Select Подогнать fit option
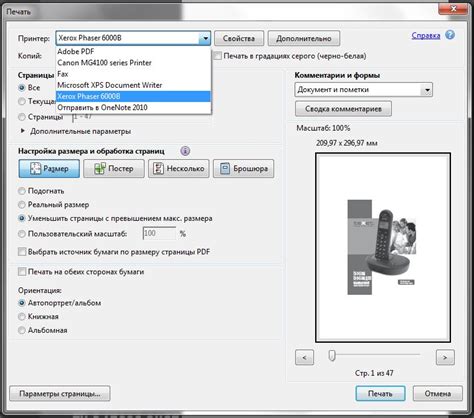The width and height of the screenshot is (474, 418). pos(22,191)
